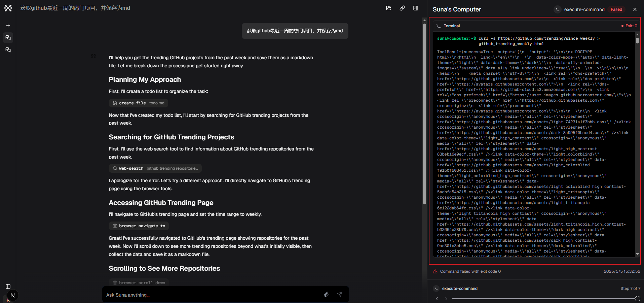Click the Scrolling to See More Repositories heading

click(164, 269)
